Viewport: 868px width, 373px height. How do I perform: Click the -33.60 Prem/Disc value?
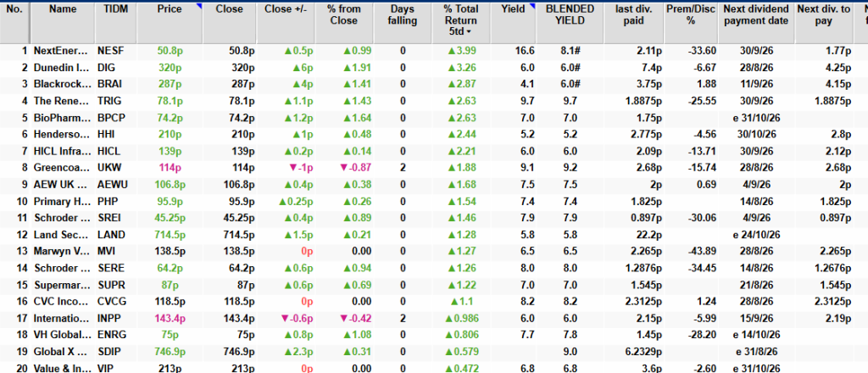[x=704, y=51]
